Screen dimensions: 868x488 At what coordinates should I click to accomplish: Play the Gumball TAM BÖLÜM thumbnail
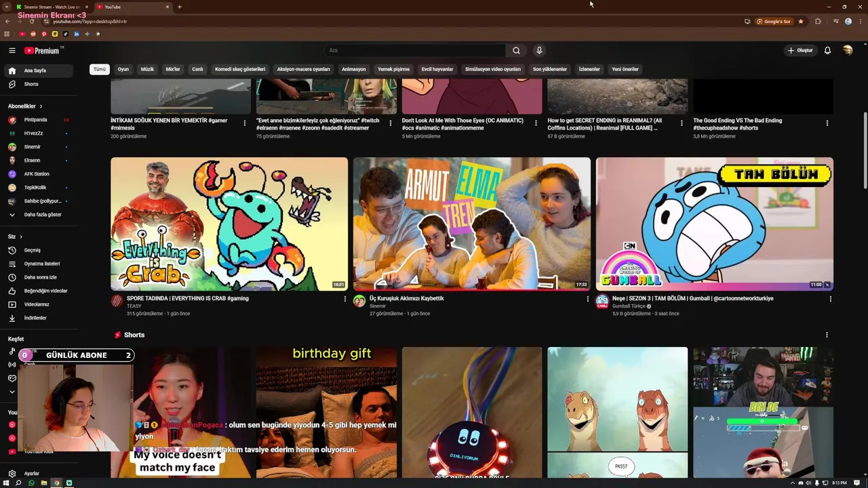[715, 224]
